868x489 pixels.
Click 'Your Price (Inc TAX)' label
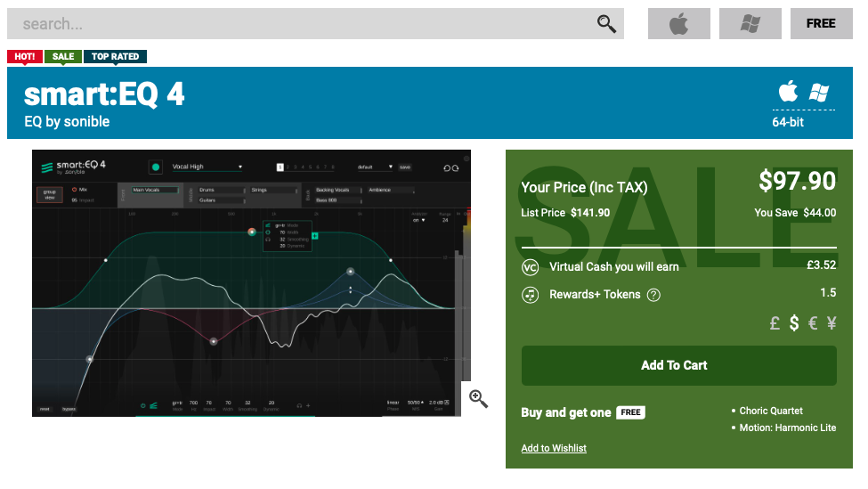pyautogui.click(x=584, y=188)
